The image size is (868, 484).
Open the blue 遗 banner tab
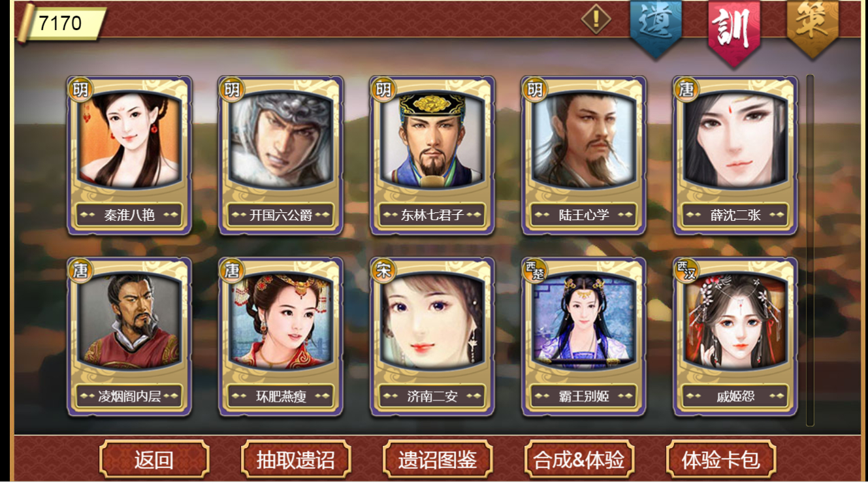click(656, 27)
